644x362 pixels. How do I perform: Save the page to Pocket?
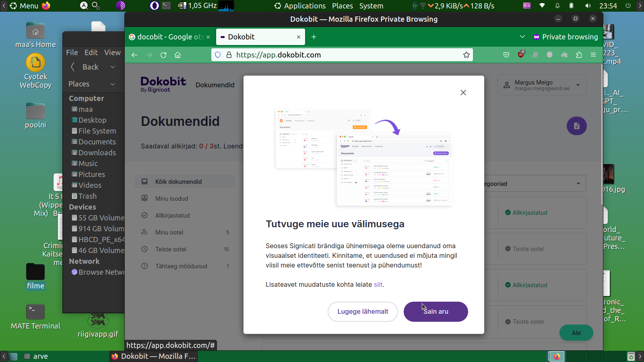[506, 55]
